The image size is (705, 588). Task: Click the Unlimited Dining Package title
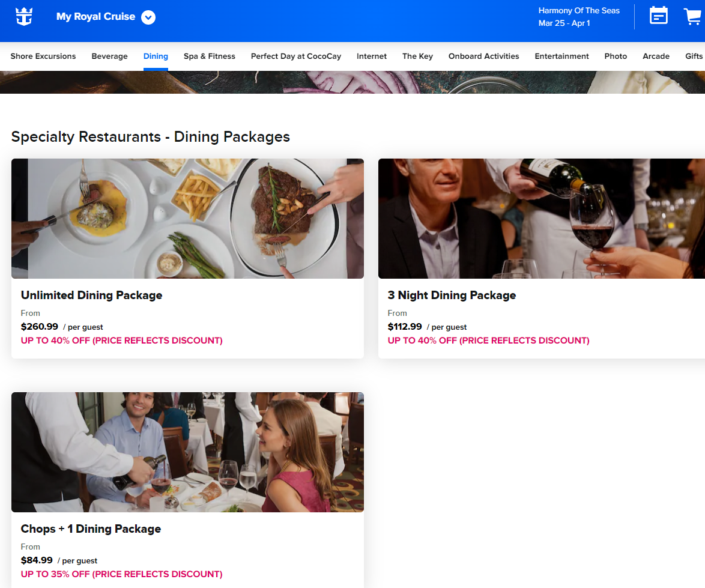(x=92, y=296)
